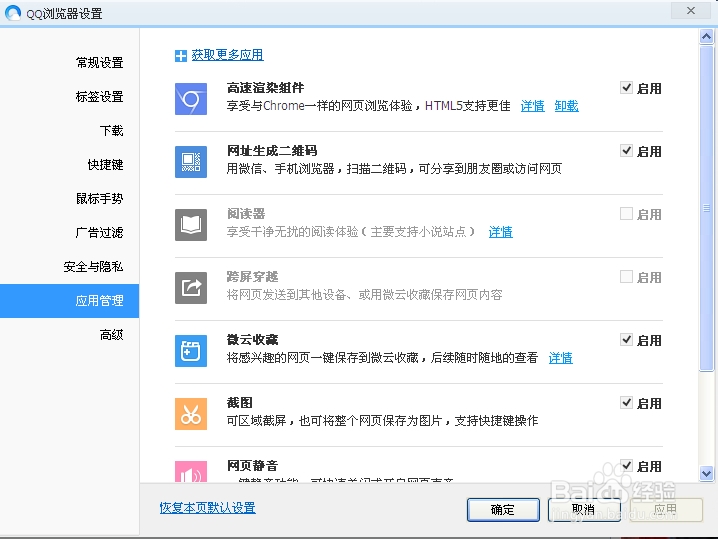Click the 截图 title text

pos(239,403)
